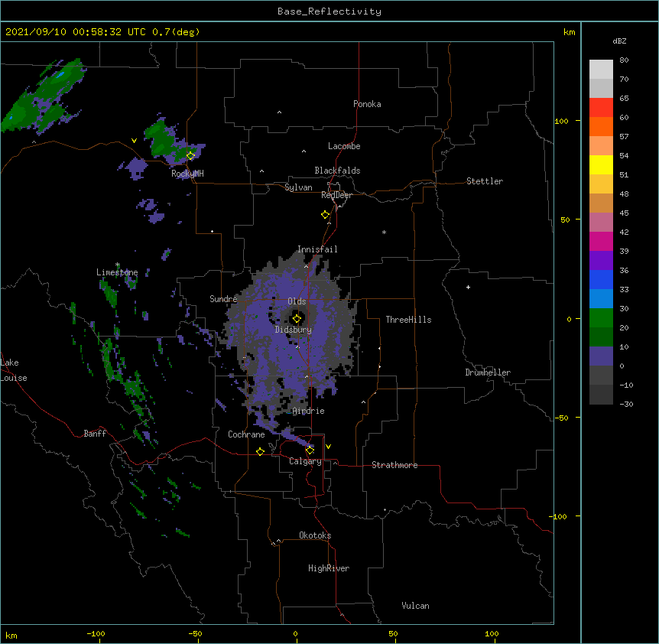Click the Vulcan label
The width and height of the screenshot is (659, 644).
[x=415, y=606]
